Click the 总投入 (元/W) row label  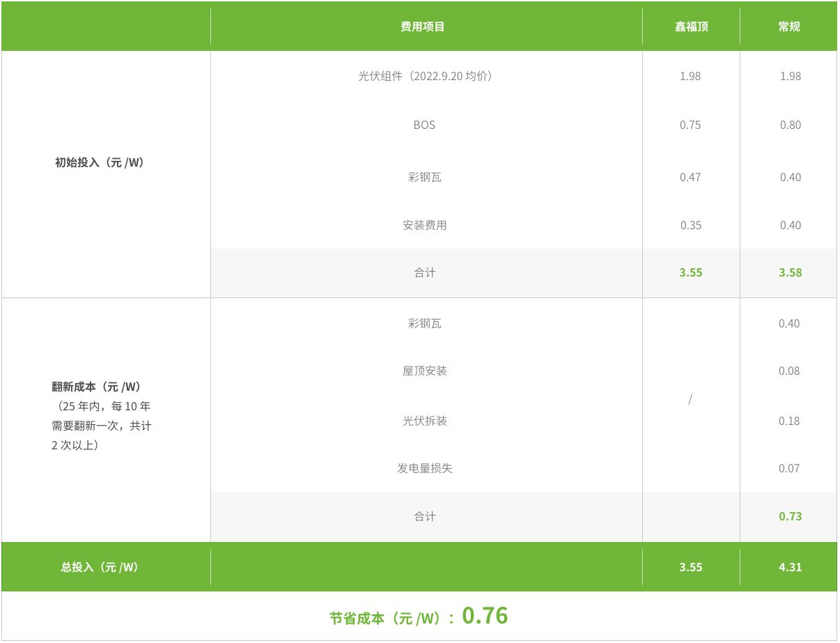coord(100,567)
